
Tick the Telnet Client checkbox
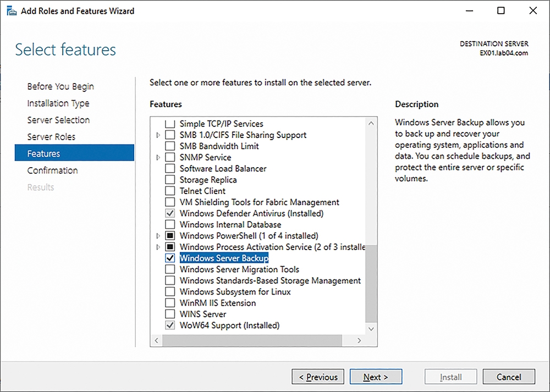(x=170, y=191)
